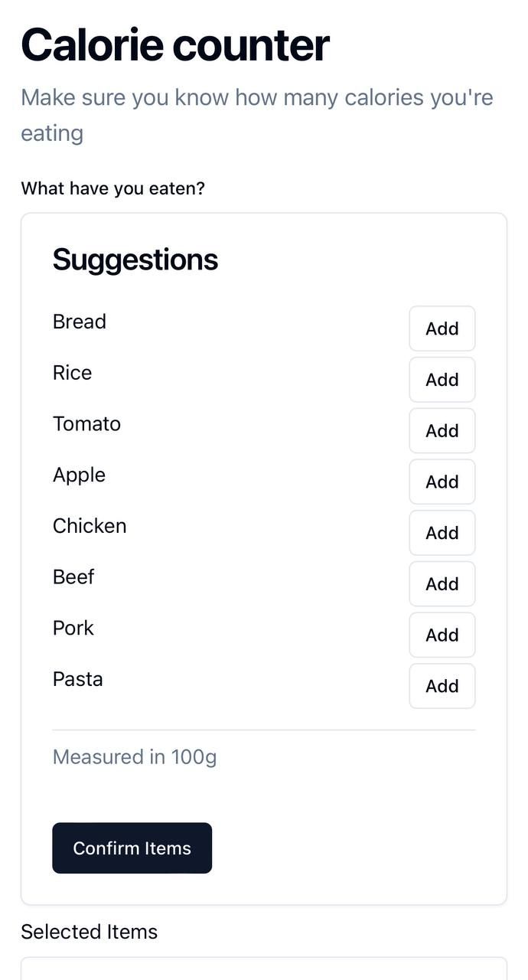Add Chicken to your eaten items
528x980 pixels.
pyautogui.click(x=442, y=533)
